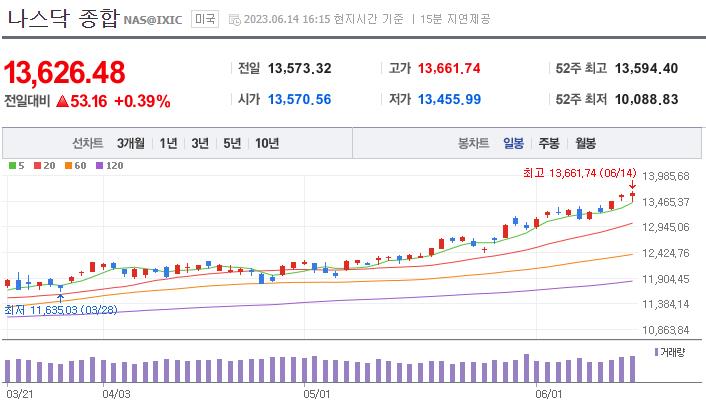Show the 3년 line chart

200,143
